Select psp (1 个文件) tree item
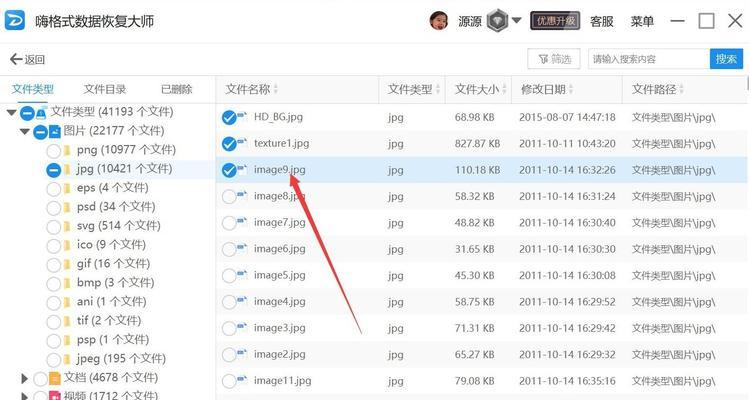 [113, 340]
